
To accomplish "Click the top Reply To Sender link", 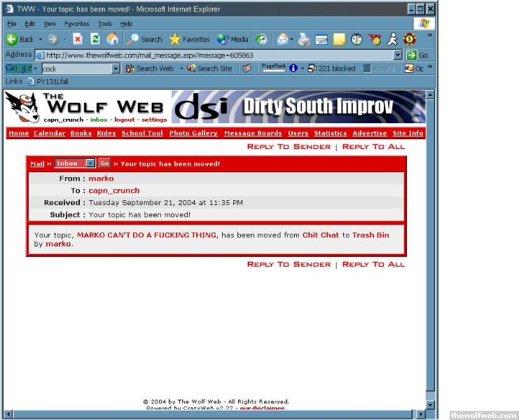I will tap(289, 146).
